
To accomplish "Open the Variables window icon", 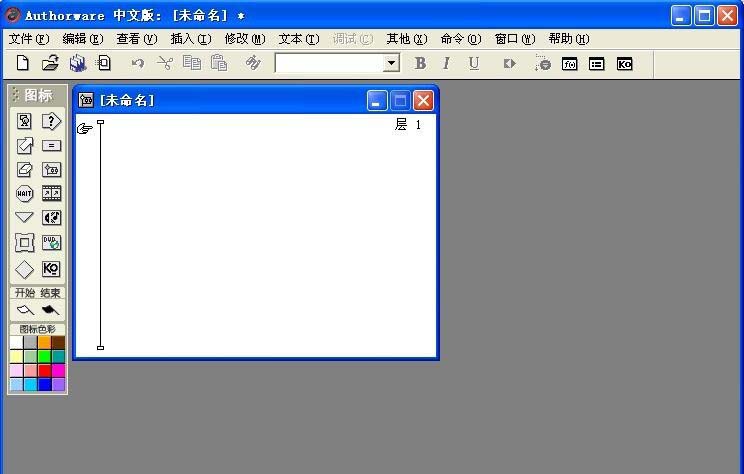I will pyautogui.click(x=596, y=64).
